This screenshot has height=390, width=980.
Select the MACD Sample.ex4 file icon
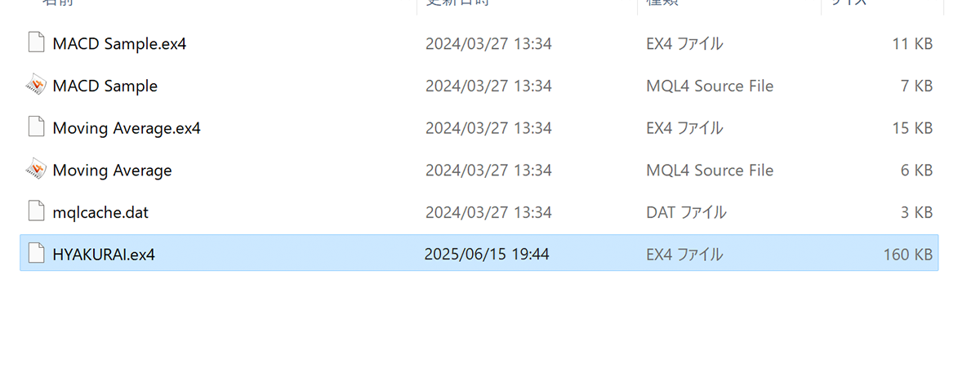coord(36,43)
